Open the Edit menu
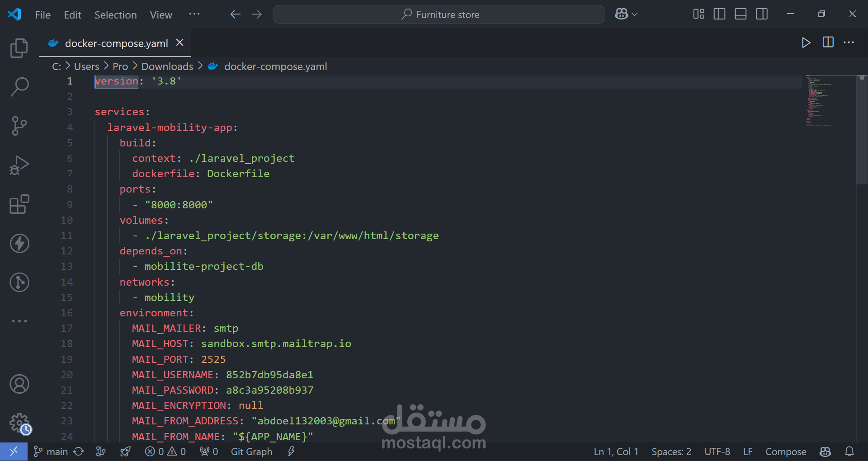This screenshot has height=461, width=868. click(x=72, y=15)
